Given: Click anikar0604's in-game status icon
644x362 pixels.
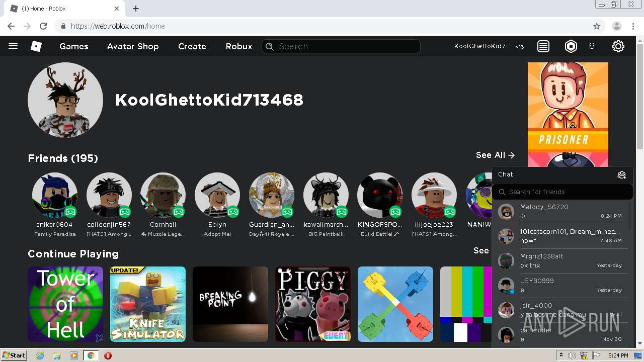Looking at the screenshot, I should 70,212.
